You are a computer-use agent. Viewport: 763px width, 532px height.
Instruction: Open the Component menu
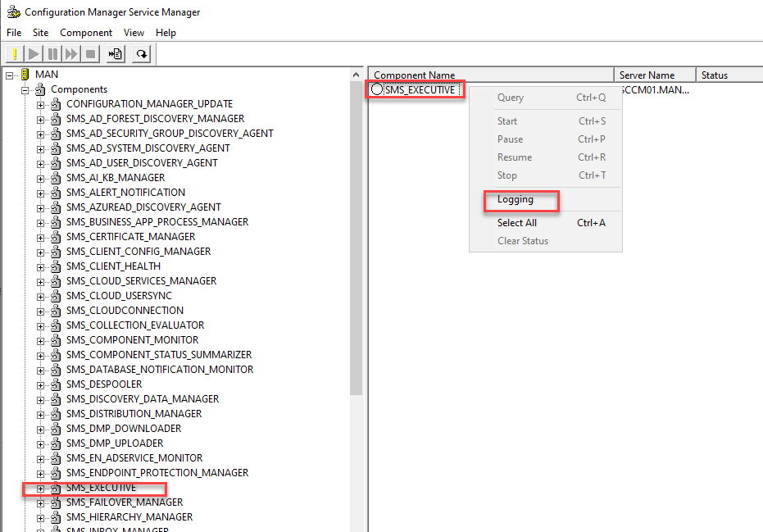pyautogui.click(x=86, y=32)
